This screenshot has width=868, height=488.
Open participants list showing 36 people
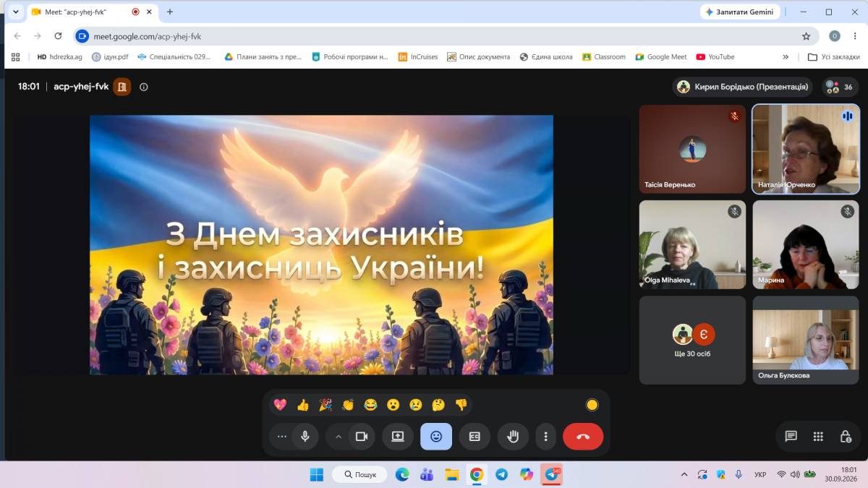pyautogui.click(x=841, y=87)
